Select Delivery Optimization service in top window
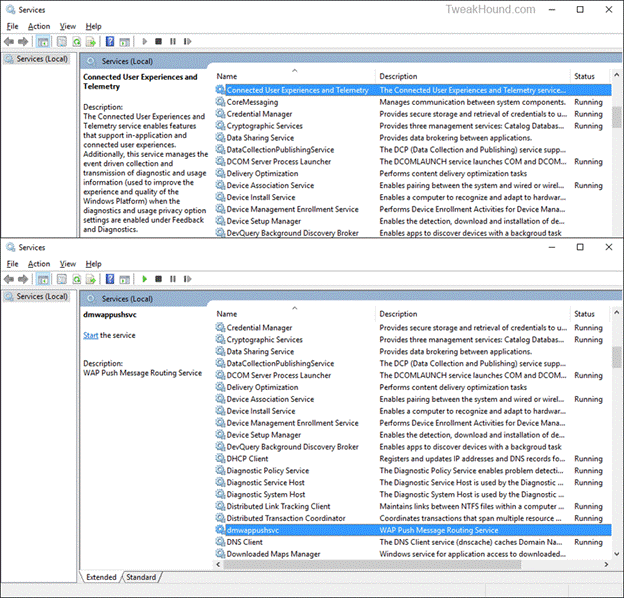624x598 pixels. [413, 173]
